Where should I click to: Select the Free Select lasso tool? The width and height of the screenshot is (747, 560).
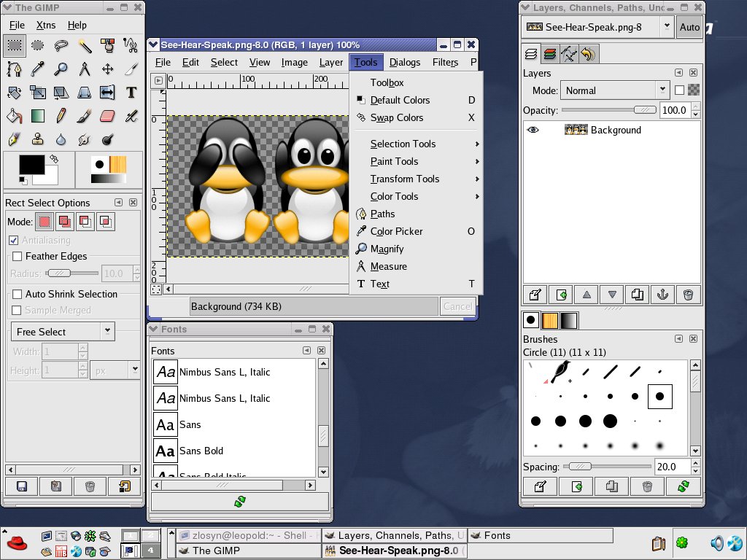[x=61, y=45]
